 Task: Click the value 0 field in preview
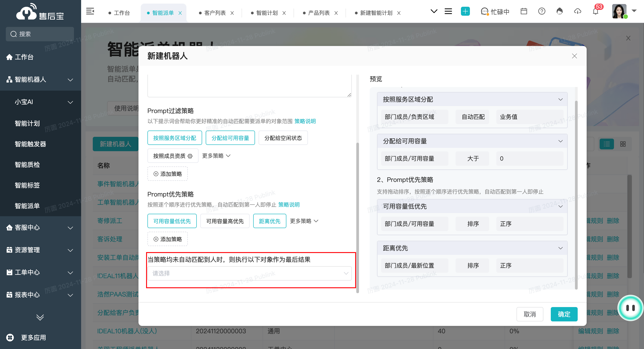click(x=530, y=159)
